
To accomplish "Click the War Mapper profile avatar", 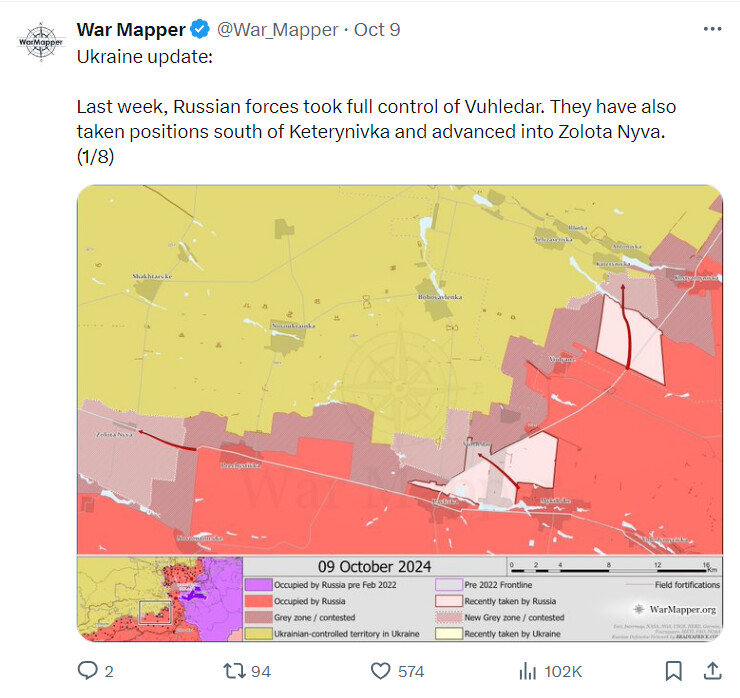I will coord(41,42).
